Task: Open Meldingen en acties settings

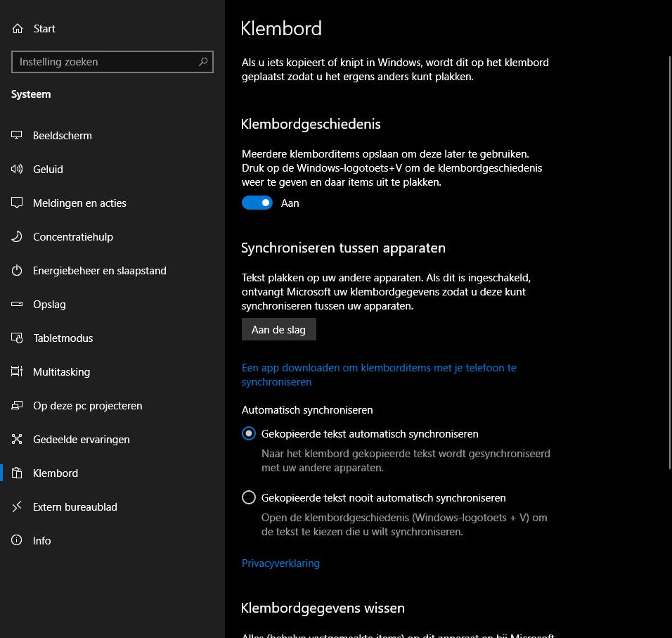Action: coord(79,203)
